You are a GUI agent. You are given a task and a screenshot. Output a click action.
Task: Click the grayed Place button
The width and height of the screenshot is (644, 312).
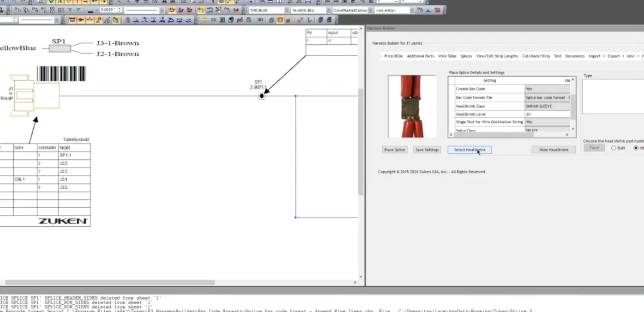coord(594,148)
